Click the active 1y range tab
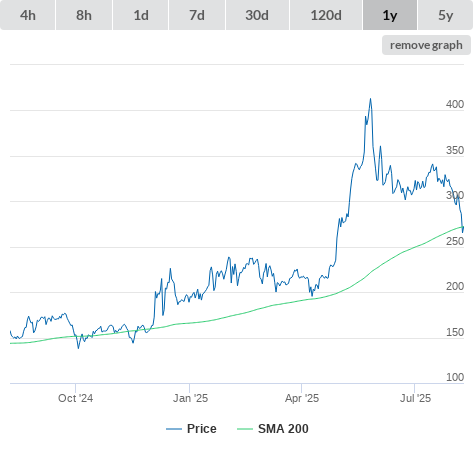The image size is (474, 455). point(390,15)
